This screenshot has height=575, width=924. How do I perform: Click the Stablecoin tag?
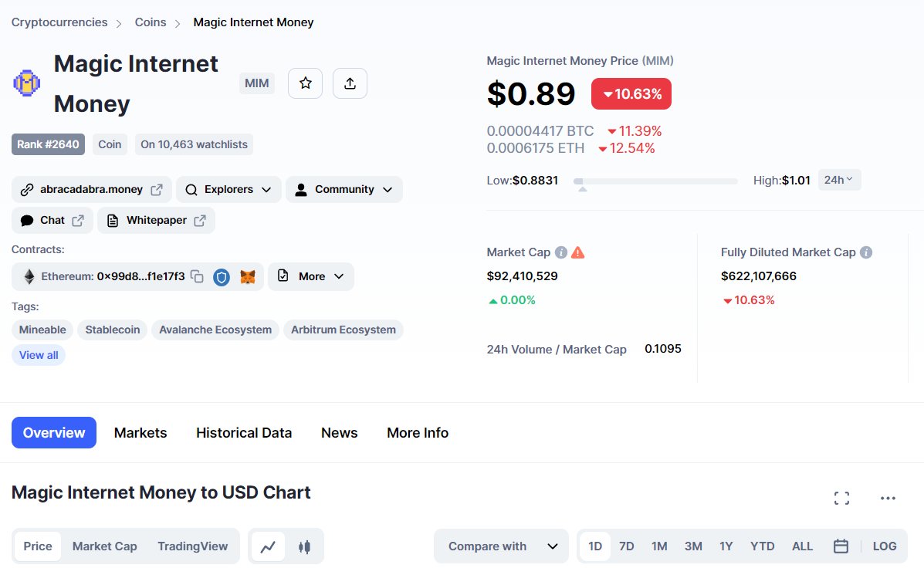[113, 330]
